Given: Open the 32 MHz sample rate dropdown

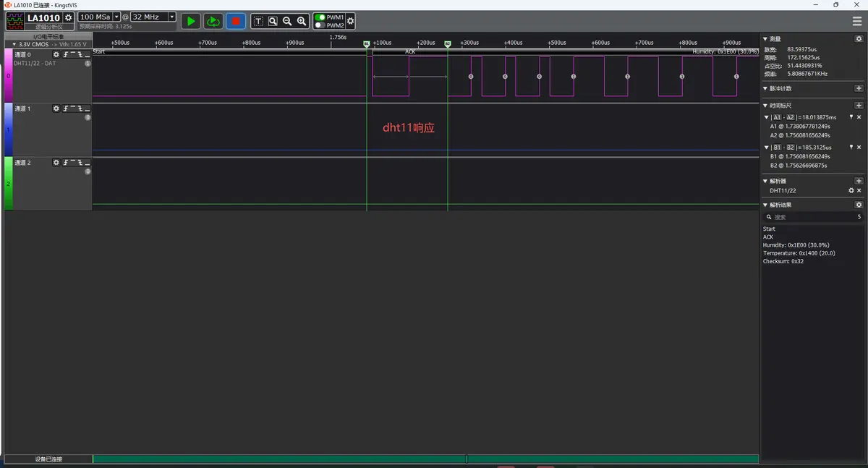Looking at the screenshot, I should (172, 17).
